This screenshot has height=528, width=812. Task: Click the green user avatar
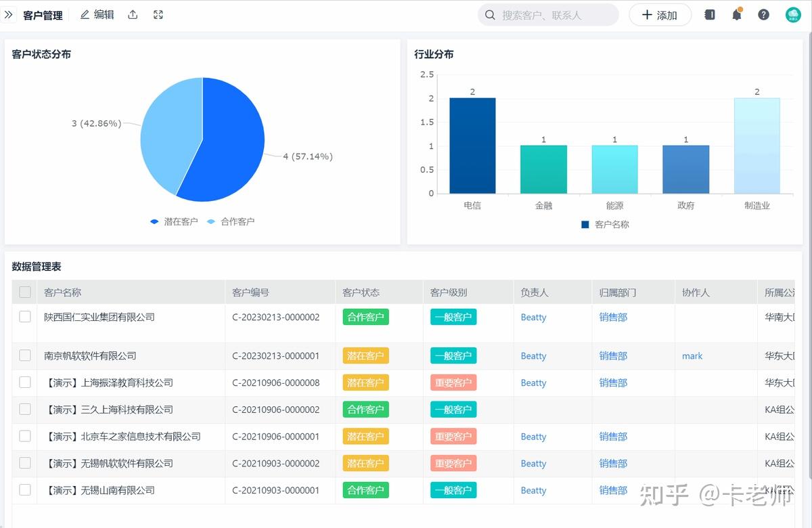coord(792,14)
